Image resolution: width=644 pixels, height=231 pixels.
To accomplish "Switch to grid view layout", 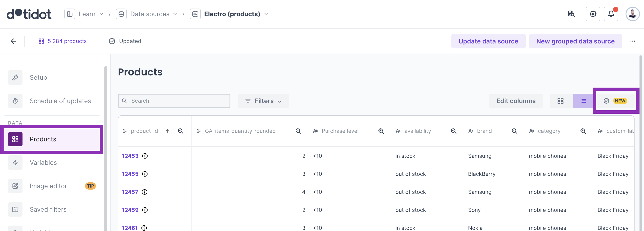I will (x=560, y=101).
